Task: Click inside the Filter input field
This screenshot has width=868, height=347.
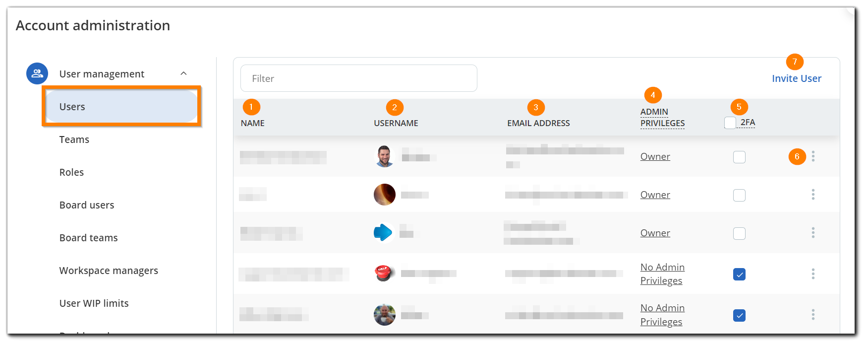Action: click(358, 78)
